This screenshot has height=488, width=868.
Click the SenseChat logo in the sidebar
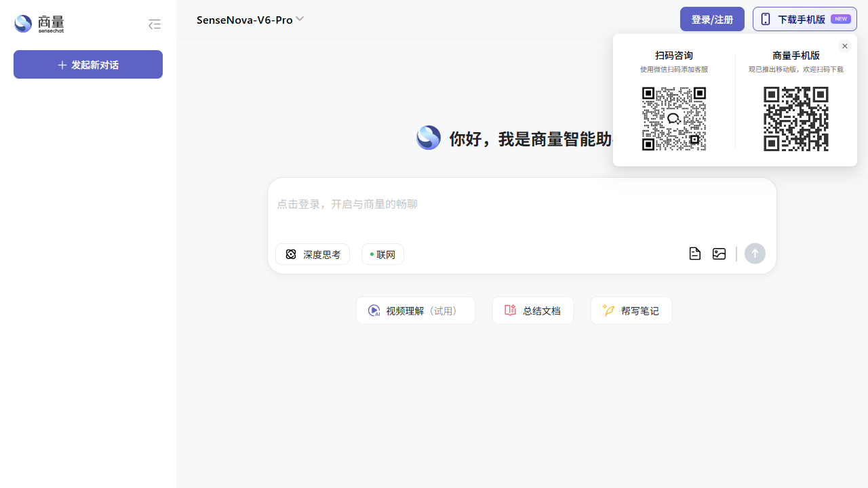[39, 24]
